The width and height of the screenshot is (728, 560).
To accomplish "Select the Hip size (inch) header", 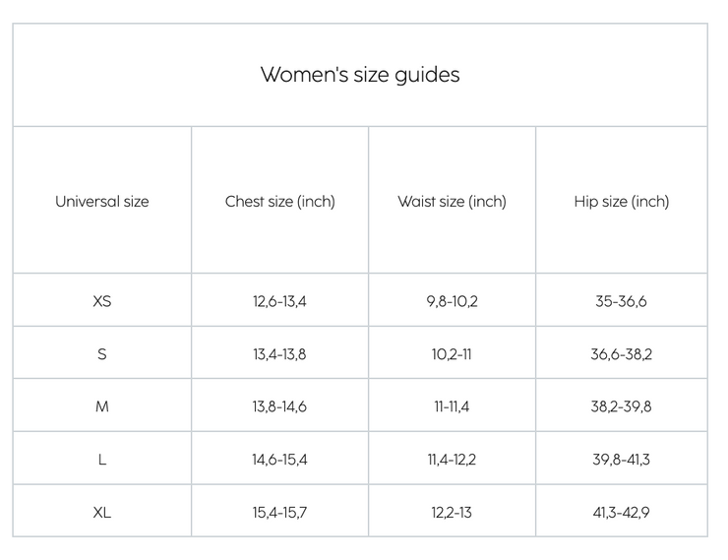I will click(x=622, y=202).
